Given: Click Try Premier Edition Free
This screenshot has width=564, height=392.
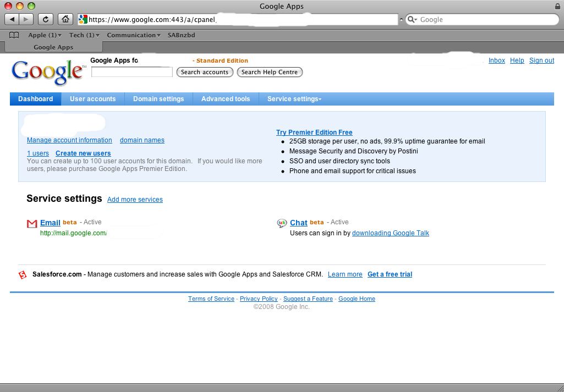Looking at the screenshot, I should pyautogui.click(x=314, y=132).
